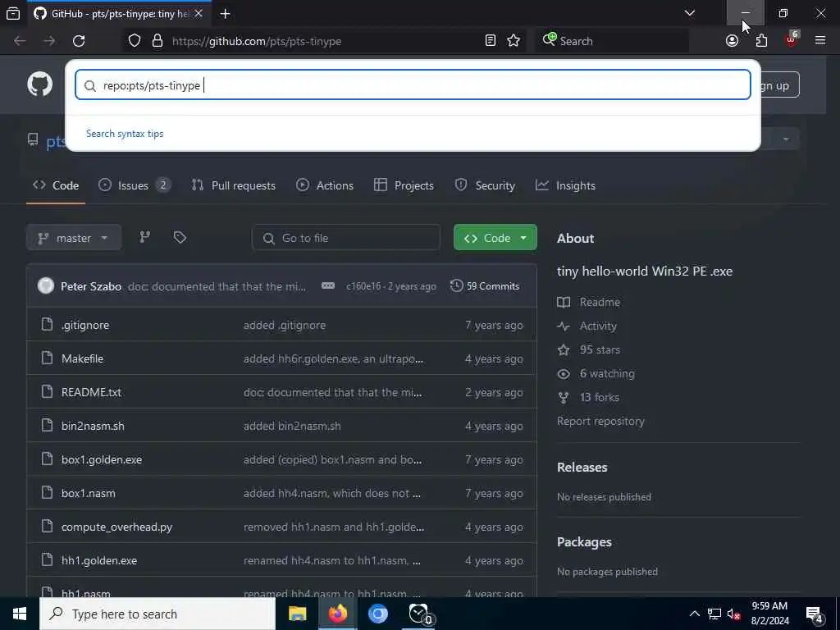Open hh1.golden.exe file
The image size is (840, 630).
99,560
